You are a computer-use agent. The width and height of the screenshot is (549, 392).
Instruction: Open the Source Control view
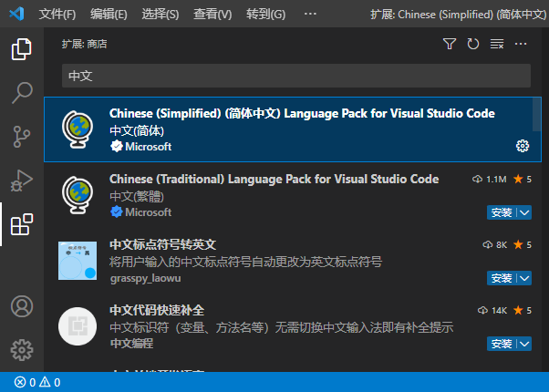[22, 137]
